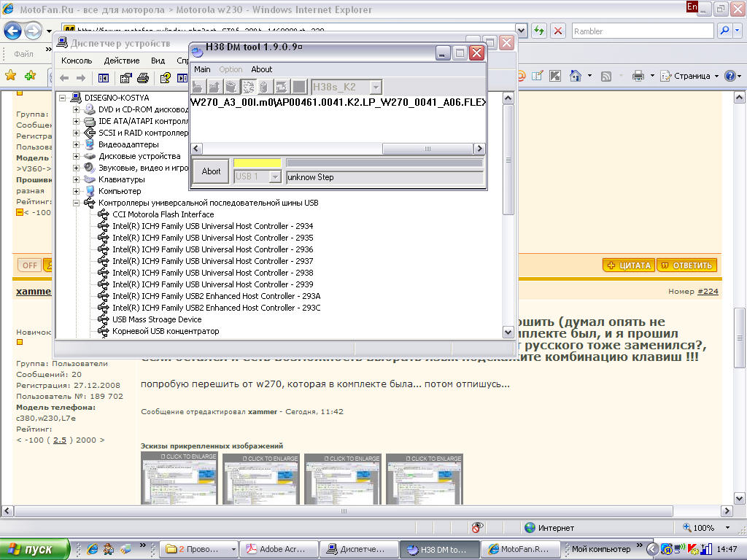Select Intel ICH9 USB2 Enhanced Controller 293C
Screen dimensions: 747x560
click(216, 308)
